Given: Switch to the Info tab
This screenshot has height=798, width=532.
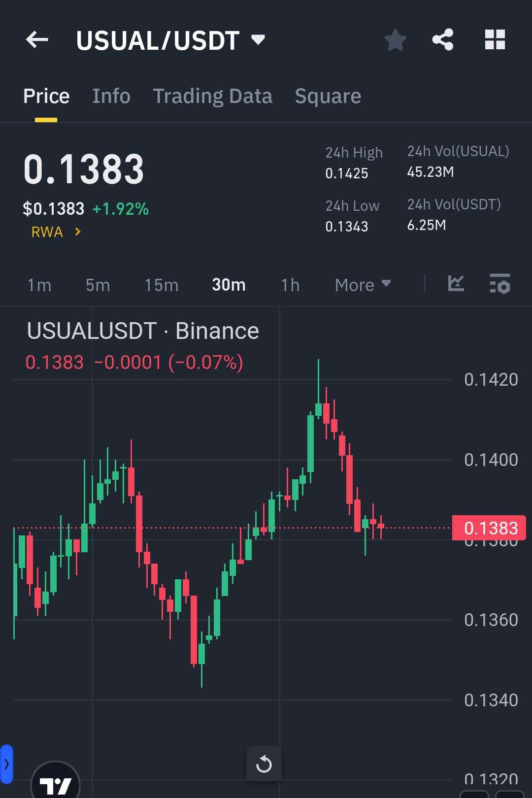Looking at the screenshot, I should [x=111, y=96].
